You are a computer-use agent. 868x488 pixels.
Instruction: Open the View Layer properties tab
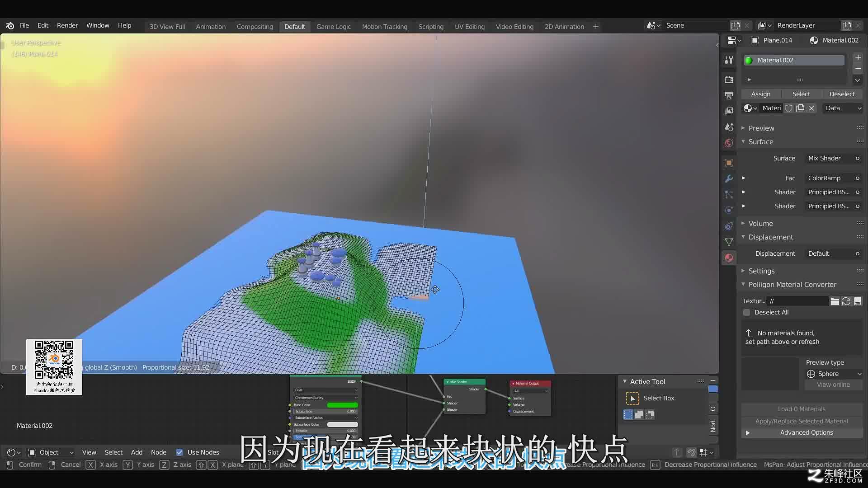[729, 111]
